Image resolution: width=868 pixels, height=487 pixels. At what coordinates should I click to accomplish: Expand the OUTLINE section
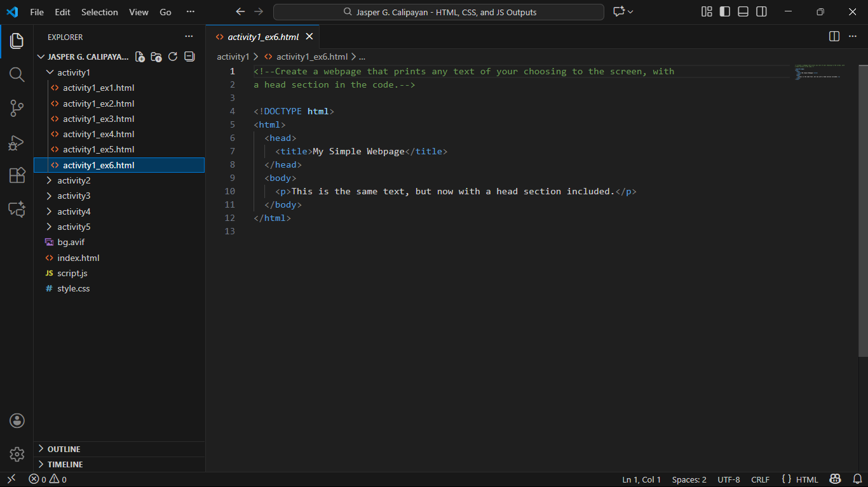pyautogui.click(x=64, y=449)
